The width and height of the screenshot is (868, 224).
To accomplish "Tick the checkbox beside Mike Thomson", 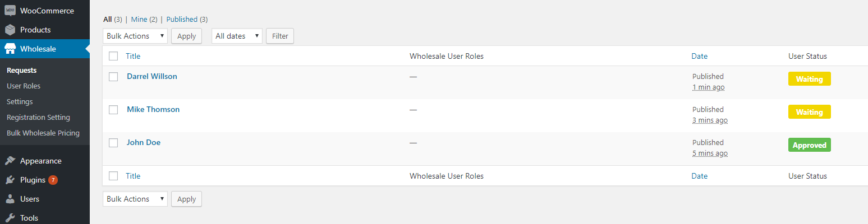I will pos(113,110).
